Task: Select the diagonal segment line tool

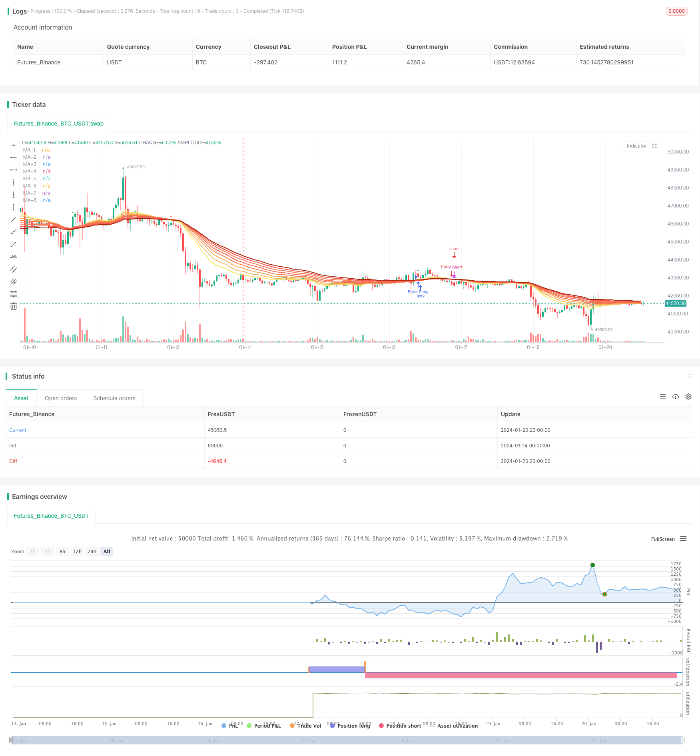Action: coord(14,244)
